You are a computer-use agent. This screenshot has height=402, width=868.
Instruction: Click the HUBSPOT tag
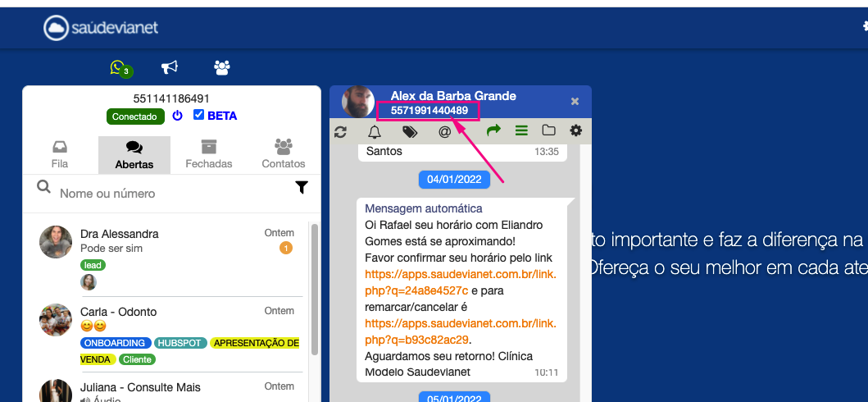(180, 343)
